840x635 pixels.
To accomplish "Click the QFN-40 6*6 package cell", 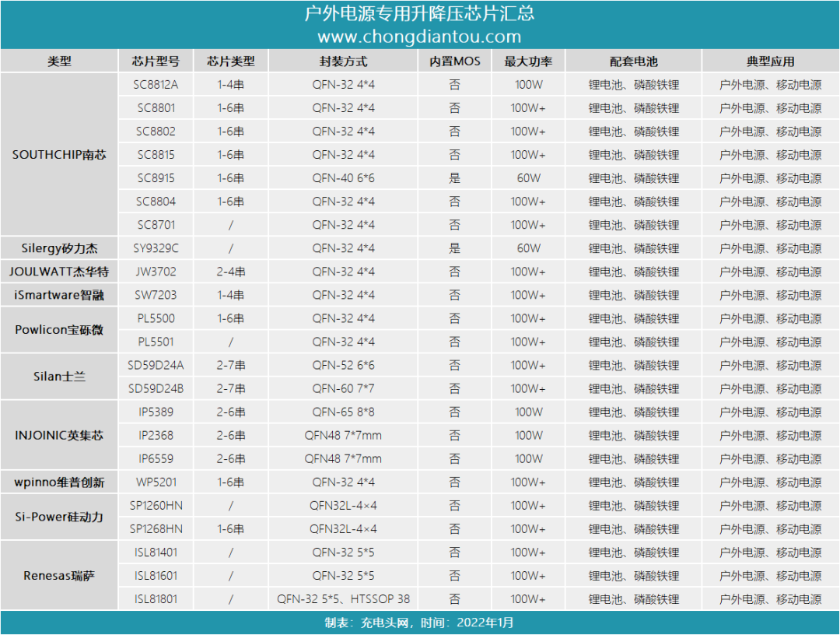I will coord(344,178).
